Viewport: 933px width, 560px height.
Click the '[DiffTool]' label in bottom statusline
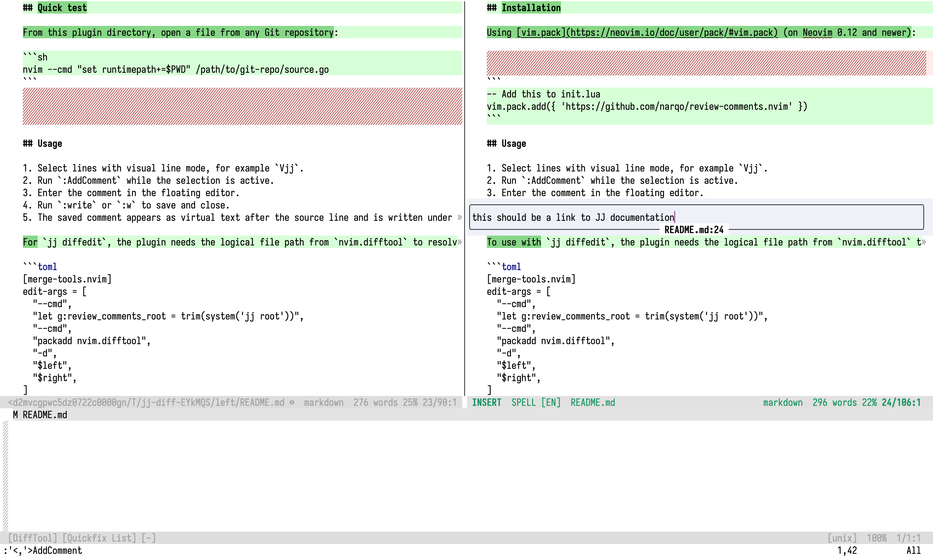click(x=32, y=538)
